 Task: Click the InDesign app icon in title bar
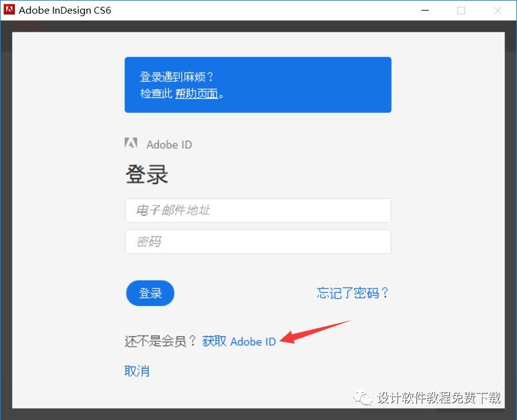[x=9, y=9]
